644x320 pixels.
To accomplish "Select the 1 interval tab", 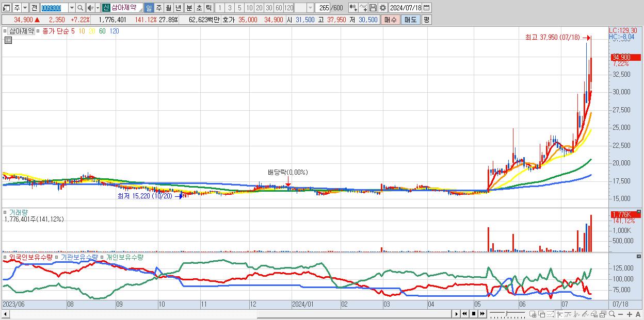I will (x=219, y=8).
